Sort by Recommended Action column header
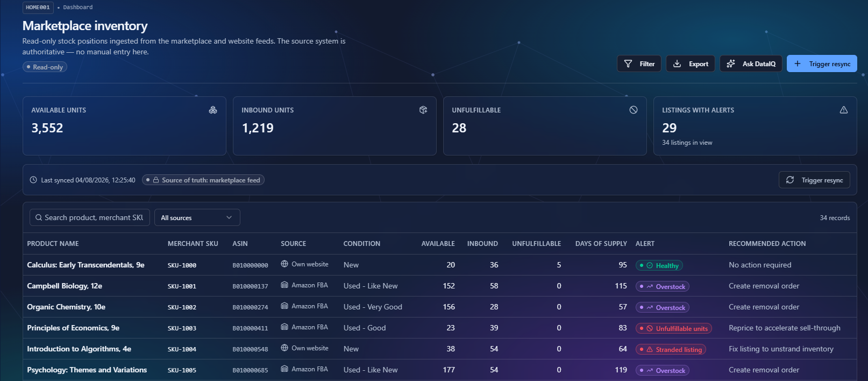868x381 pixels. pyautogui.click(x=767, y=244)
